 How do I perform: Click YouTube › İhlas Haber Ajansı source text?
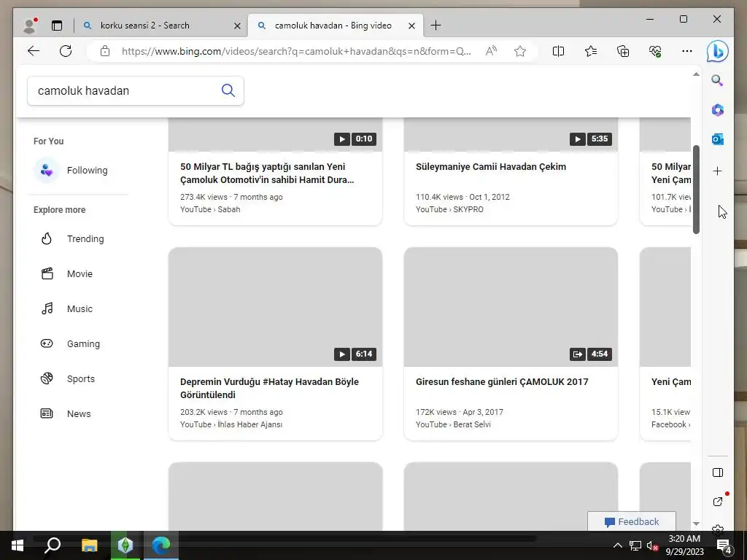231,424
